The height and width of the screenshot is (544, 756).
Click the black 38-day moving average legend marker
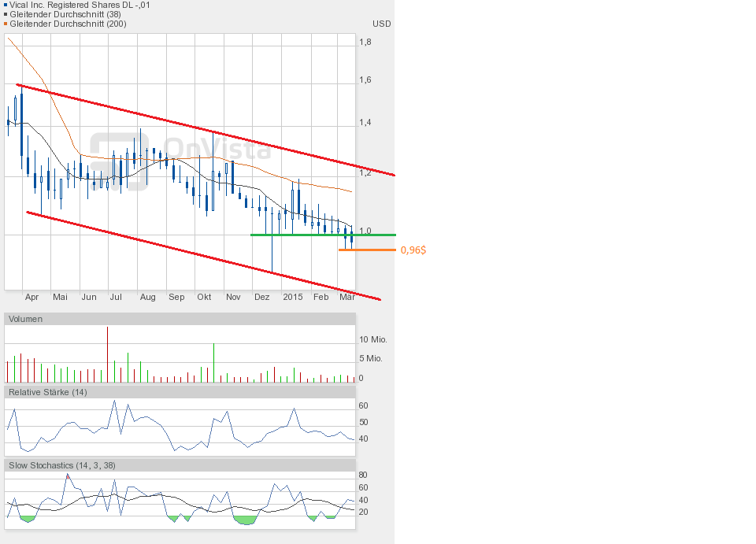(x=5, y=14)
